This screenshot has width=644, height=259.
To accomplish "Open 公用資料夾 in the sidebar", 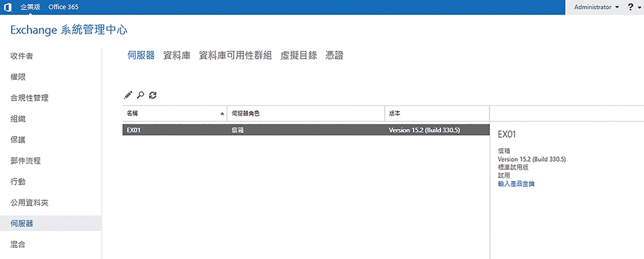I will tap(29, 203).
